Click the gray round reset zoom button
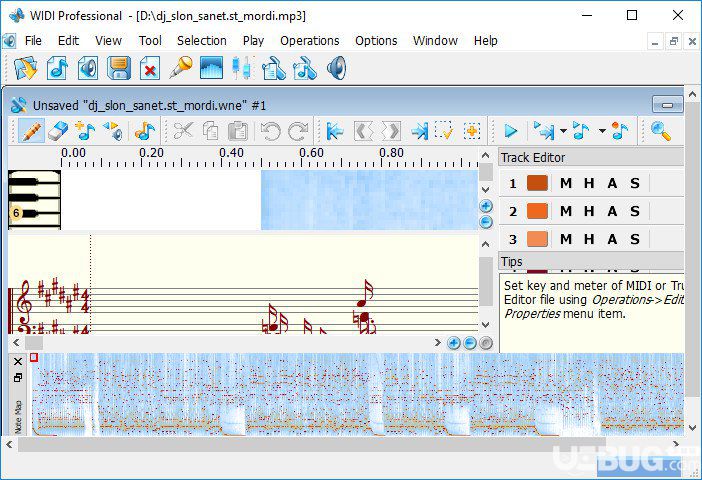702x480 pixels. (486, 343)
